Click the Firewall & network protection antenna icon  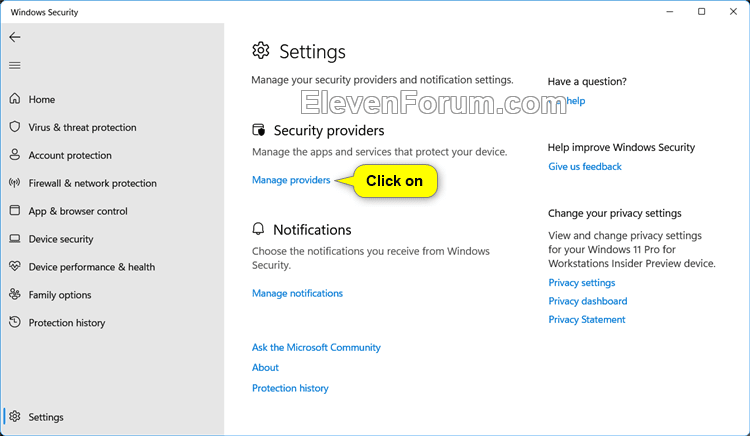15,183
